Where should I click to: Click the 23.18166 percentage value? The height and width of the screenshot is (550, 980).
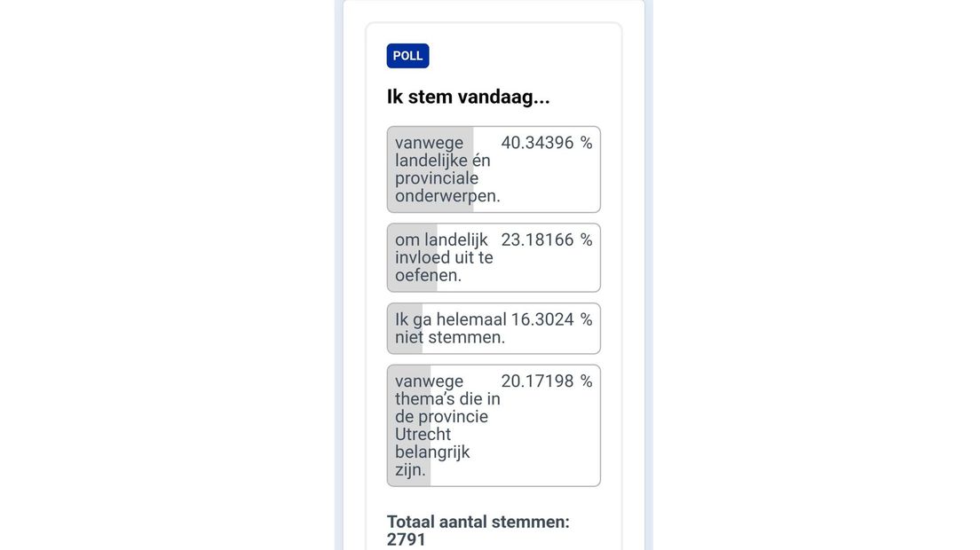click(x=537, y=240)
